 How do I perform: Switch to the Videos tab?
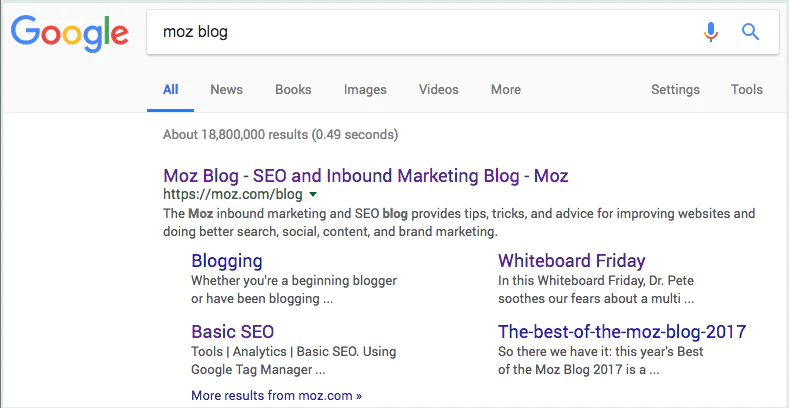[438, 90]
